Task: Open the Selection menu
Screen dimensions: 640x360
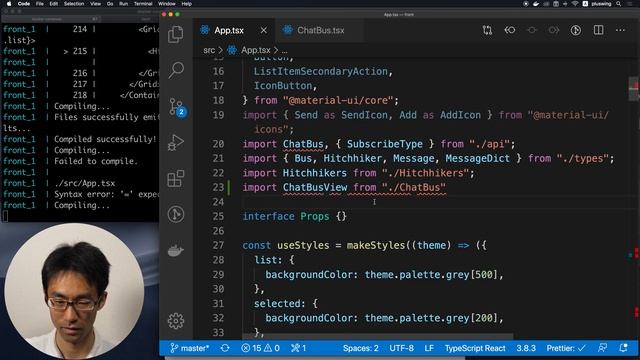Action: [74, 4]
